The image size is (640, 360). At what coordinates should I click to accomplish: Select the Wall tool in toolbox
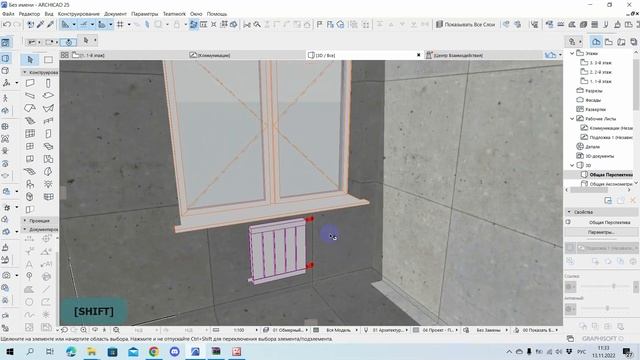pos(30,83)
